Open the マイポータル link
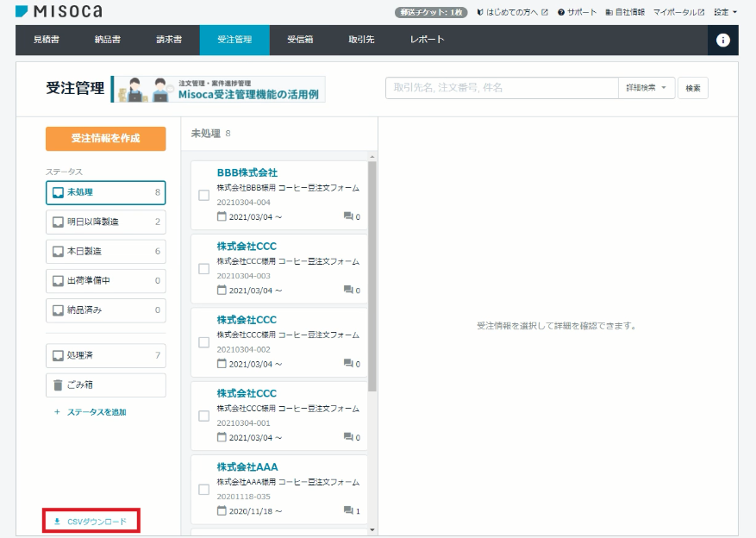The image size is (756, 538). pos(678,12)
